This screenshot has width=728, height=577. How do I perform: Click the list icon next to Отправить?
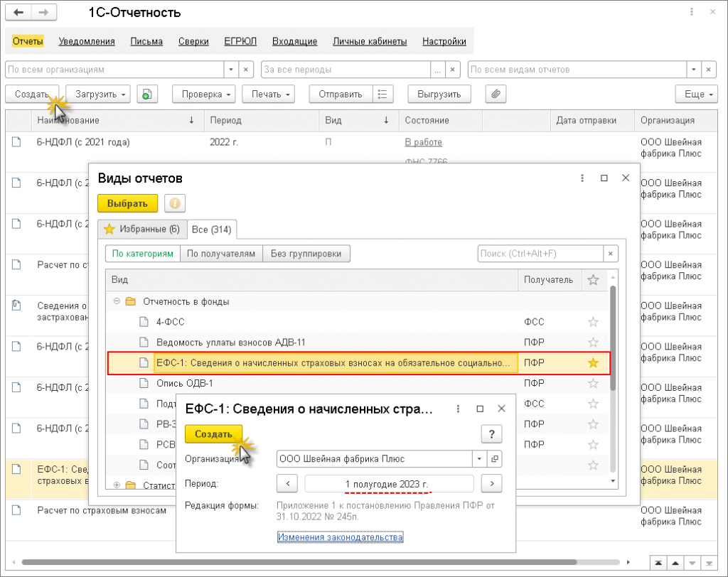click(383, 94)
